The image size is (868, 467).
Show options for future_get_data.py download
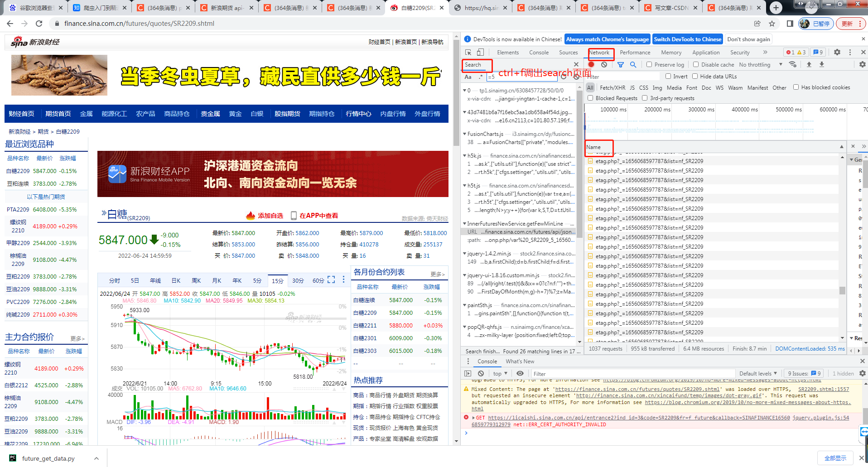96,458
